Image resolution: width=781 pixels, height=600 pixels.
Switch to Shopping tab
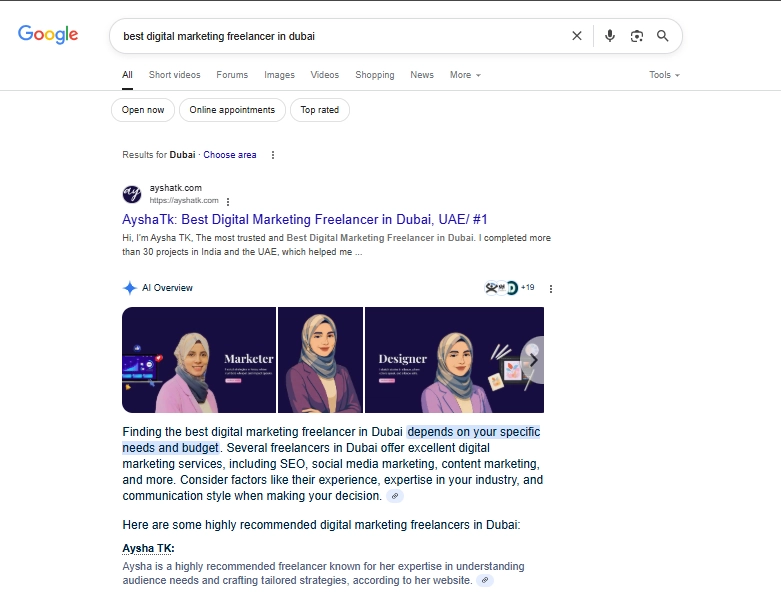point(375,75)
